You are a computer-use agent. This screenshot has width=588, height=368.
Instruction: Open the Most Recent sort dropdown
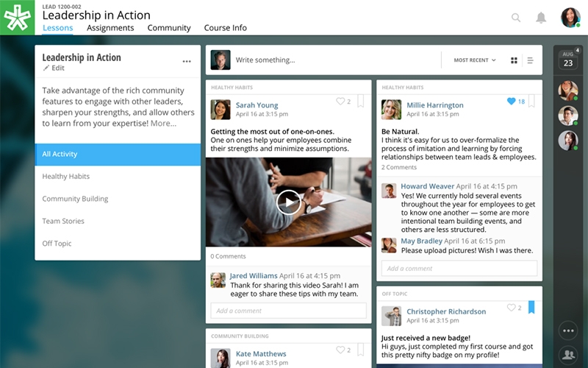(x=475, y=60)
